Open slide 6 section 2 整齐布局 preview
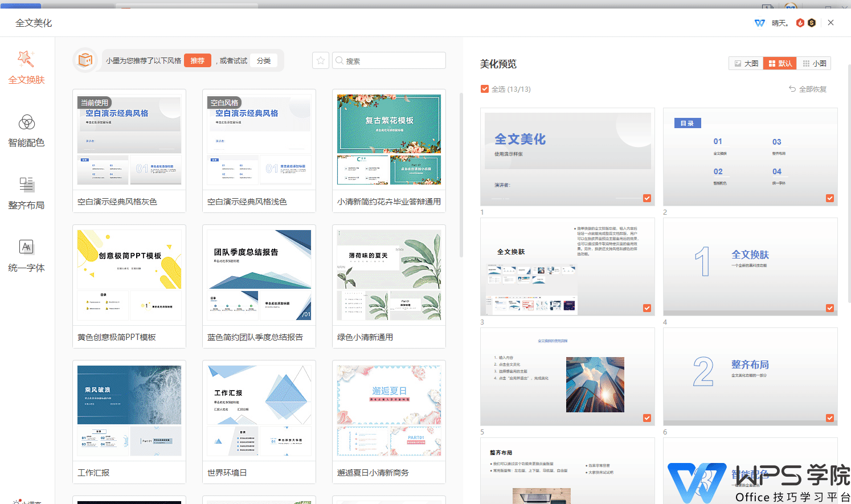 750,376
